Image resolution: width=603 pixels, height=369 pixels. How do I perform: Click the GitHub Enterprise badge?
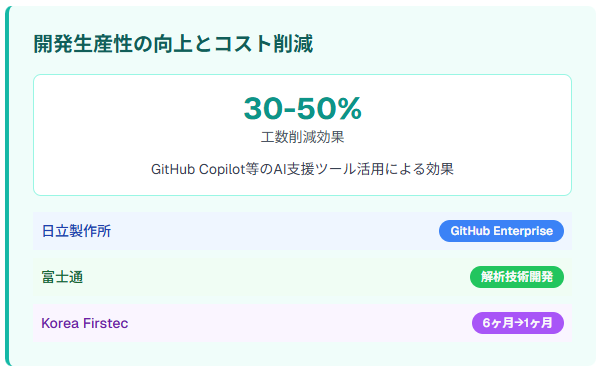click(x=501, y=231)
